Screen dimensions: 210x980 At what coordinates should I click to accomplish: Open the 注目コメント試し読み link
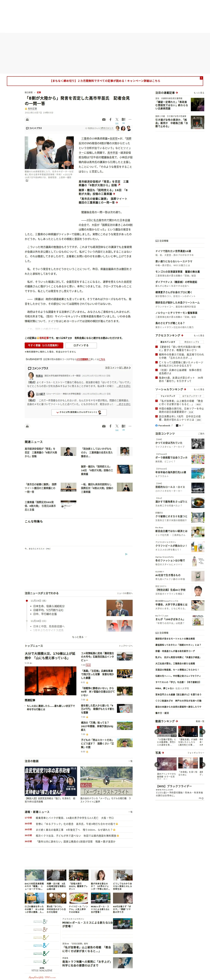click(118, 368)
